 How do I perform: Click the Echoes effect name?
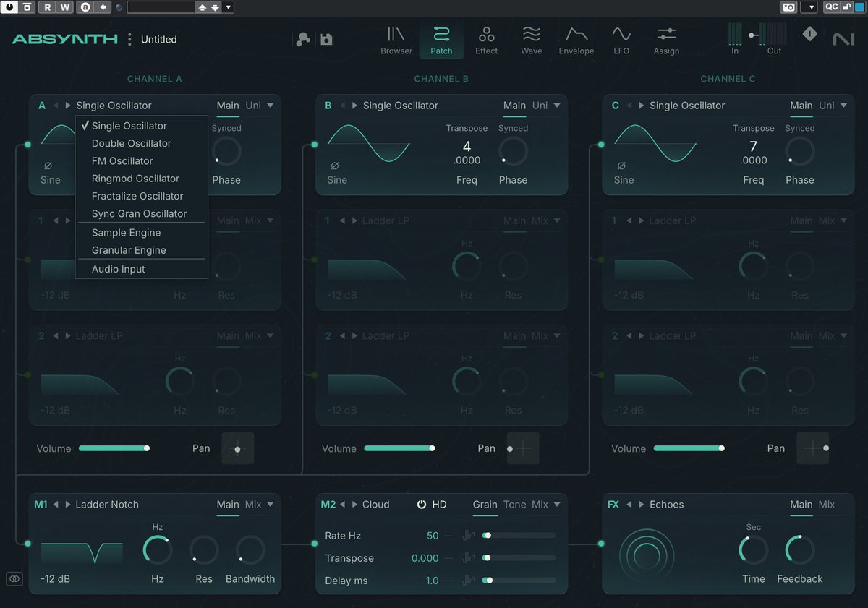pos(667,505)
